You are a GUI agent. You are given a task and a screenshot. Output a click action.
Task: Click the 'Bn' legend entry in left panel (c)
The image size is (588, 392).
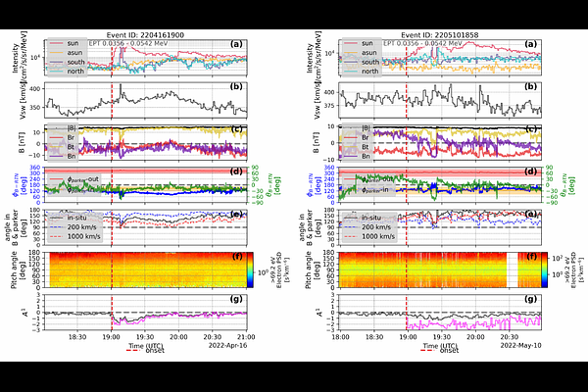coord(72,154)
